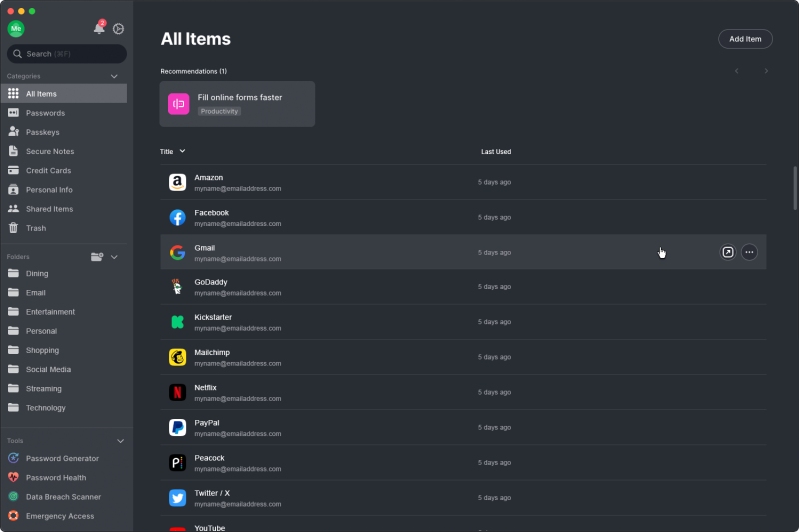The height and width of the screenshot is (532, 799).
Task: Click the Add Item button
Action: tap(745, 39)
